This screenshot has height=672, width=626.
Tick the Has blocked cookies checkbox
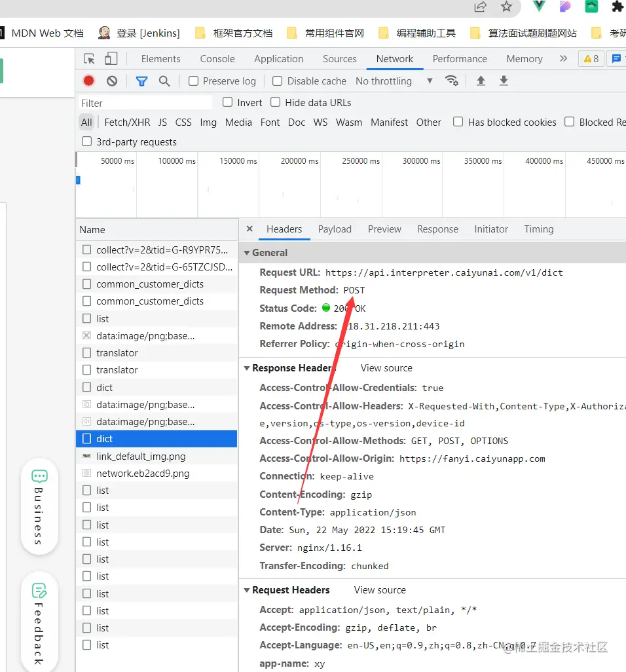458,122
